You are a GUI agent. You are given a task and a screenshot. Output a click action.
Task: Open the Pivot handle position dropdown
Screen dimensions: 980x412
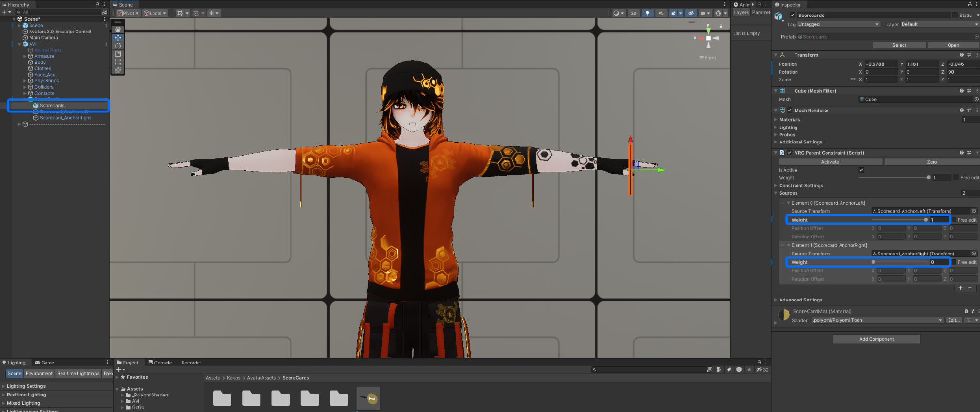[128, 13]
